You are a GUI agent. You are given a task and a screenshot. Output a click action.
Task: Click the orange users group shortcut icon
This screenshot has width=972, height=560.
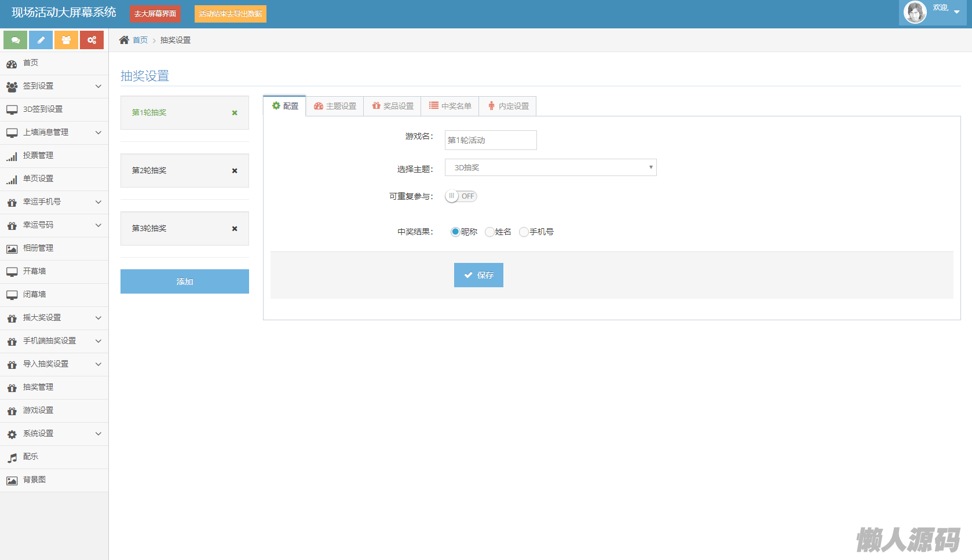pos(67,40)
